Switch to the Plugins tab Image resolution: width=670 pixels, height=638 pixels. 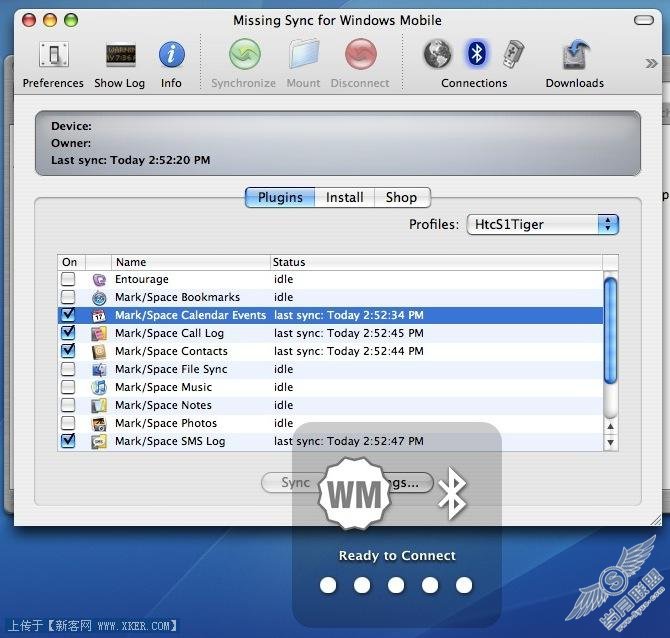pos(280,197)
